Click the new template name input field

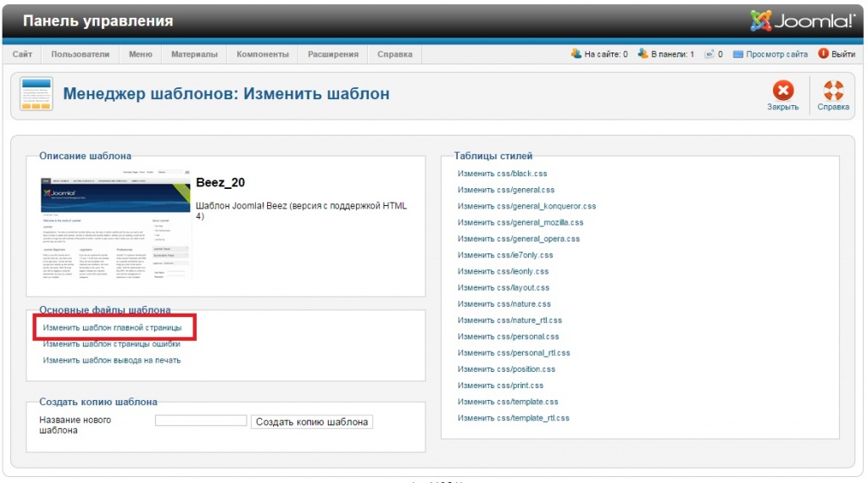coord(201,421)
